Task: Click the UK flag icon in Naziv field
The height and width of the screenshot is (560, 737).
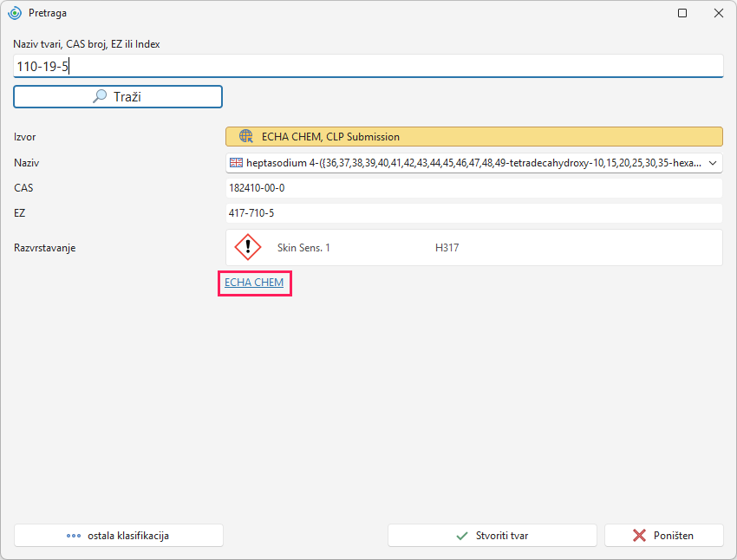Action: tap(236, 163)
